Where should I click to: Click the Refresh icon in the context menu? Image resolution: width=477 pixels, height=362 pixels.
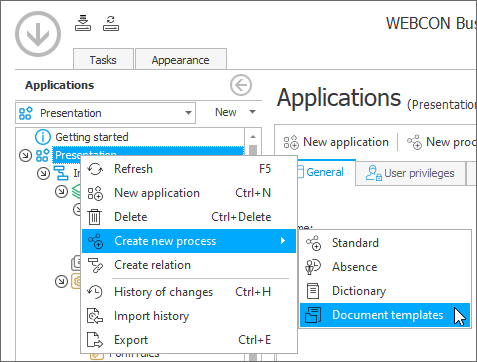click(95, 169)
